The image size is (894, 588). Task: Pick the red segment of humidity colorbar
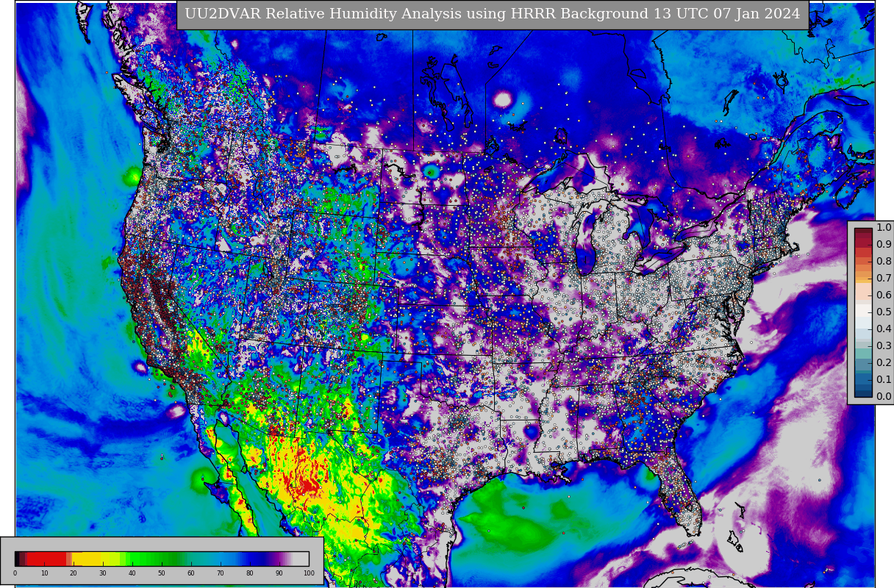46,559
